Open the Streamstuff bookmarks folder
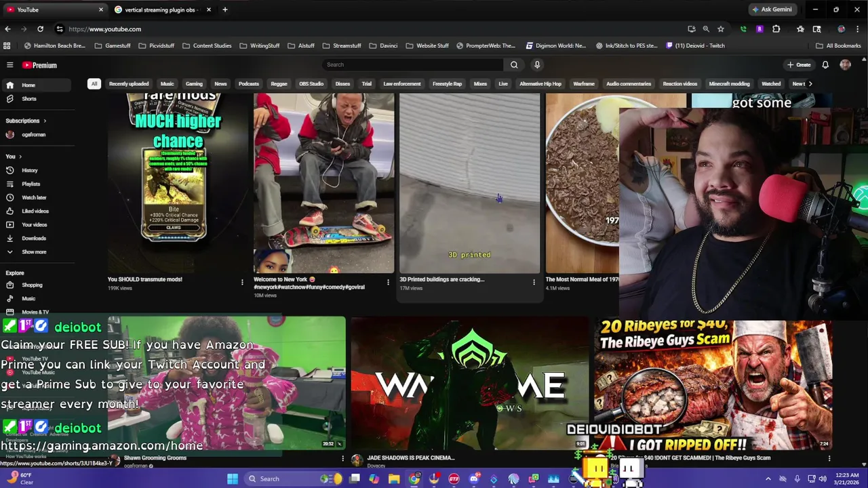 pos(342,45)
